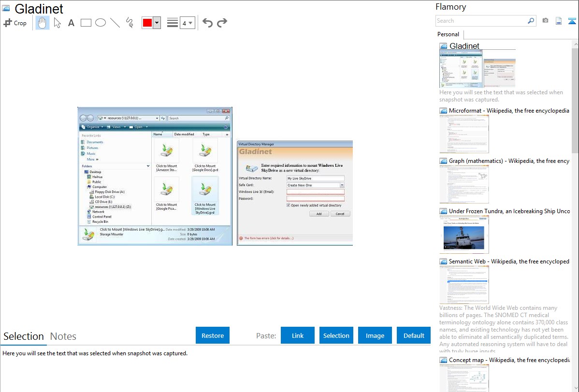Open Semantic Web snapshot title
579x392 pixels.
pos(509,261)
